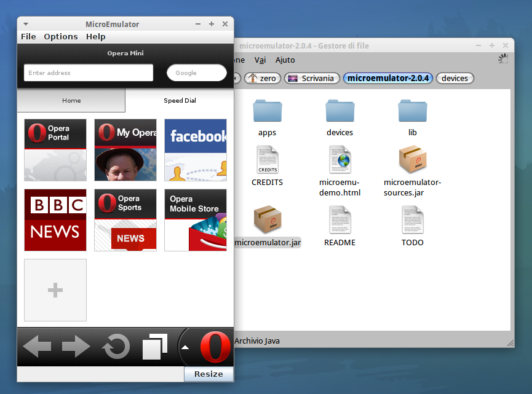This screenshot has width=532, height=394.
Task: Select the microemu-demo.html file icon
Action: 340,159
